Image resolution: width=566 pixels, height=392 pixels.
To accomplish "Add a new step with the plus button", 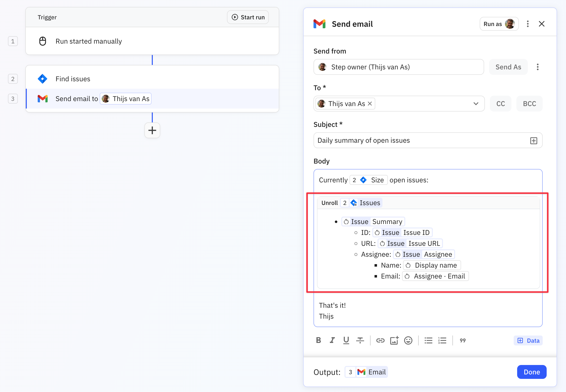I will click(x=152, y=130).
